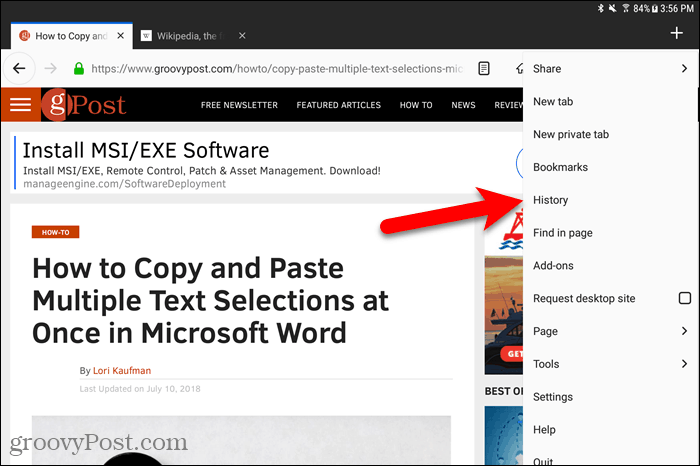Image resolution: width=700 pixels, height=466 pixels.
Task: Open Add-ons menu entry
Action: (x=611, y=266)
